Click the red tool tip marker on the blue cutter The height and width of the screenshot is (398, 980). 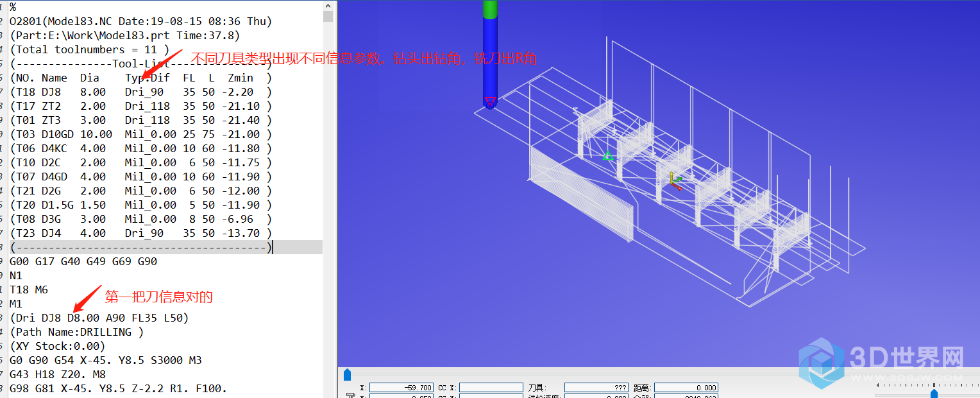point(490,101)
